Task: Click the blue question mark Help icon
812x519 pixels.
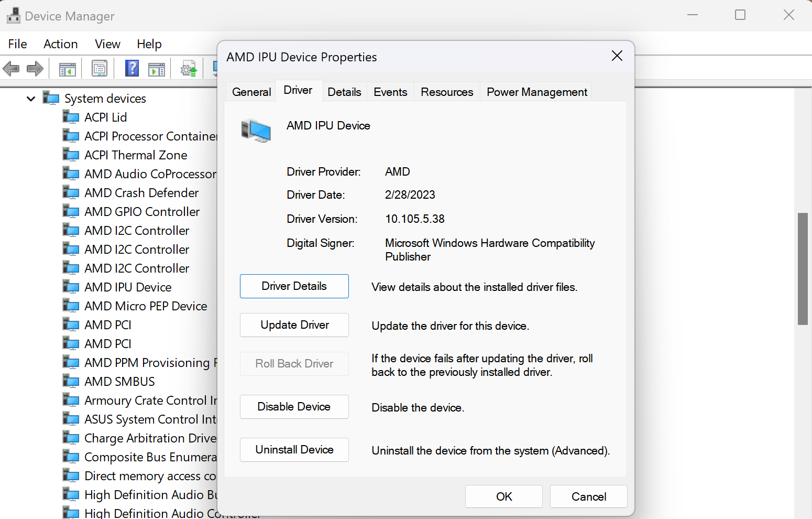Action: (132, 68)
